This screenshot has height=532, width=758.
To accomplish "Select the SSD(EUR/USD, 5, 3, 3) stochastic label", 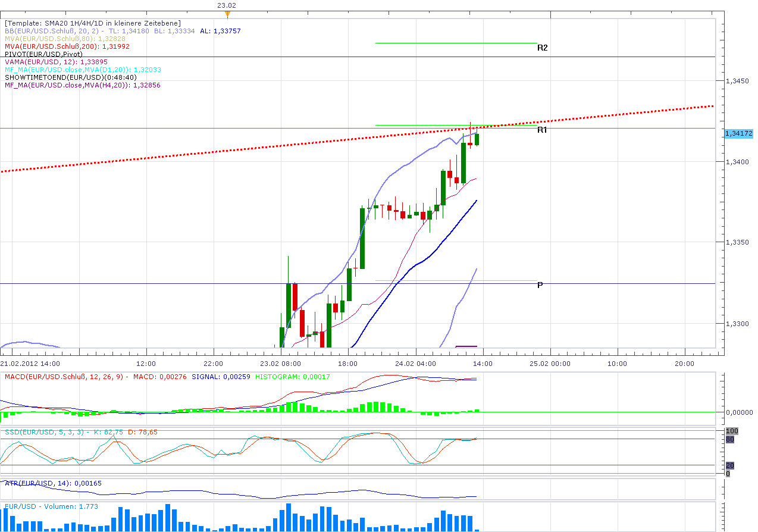I will coord(45,432).
